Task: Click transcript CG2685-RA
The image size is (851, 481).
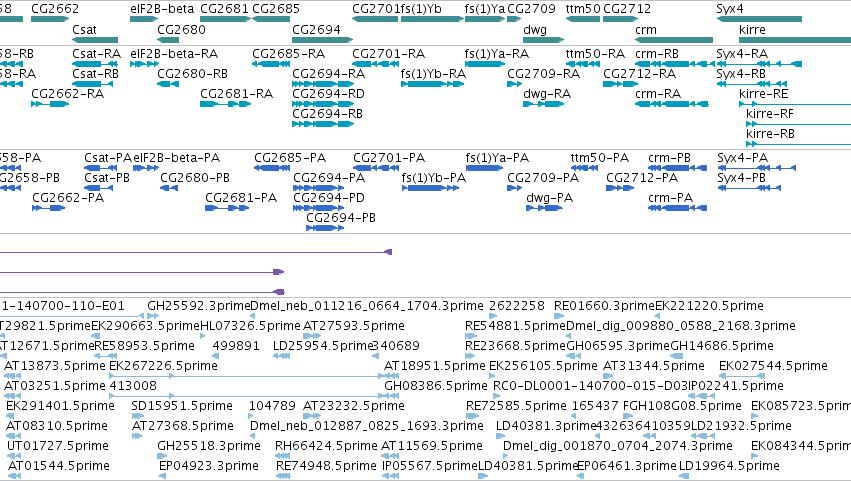Action: click(271, 64)
